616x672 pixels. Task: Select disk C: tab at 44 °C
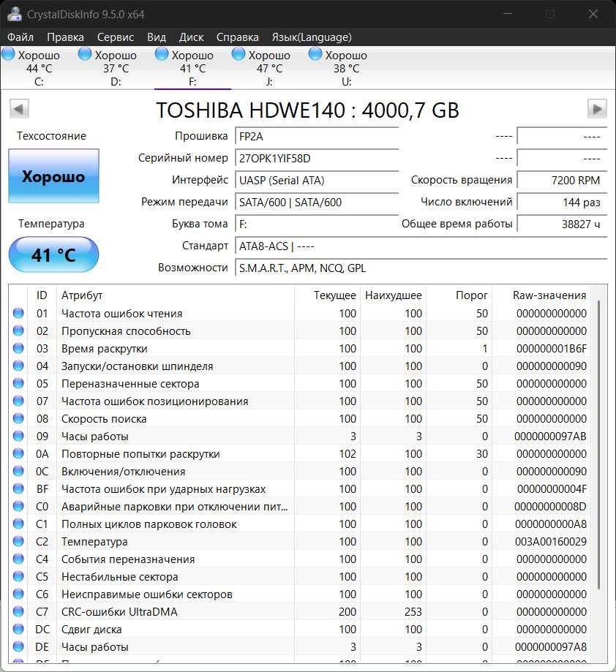pyautogui.click(x=39, y=68)
